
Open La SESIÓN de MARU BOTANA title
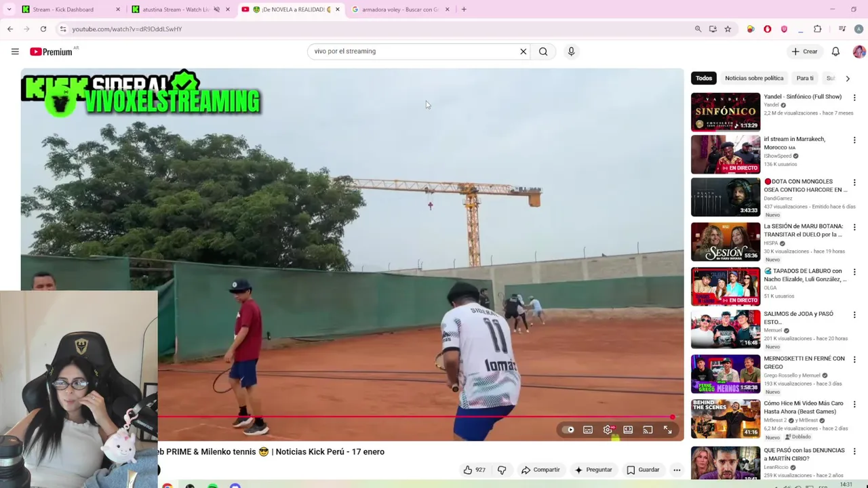(804, 230)
